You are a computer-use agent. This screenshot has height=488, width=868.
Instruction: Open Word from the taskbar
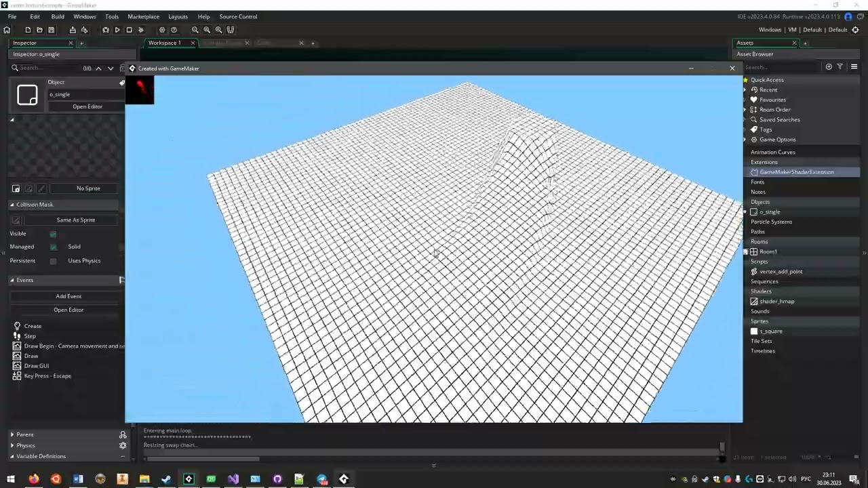click(78, 479)
